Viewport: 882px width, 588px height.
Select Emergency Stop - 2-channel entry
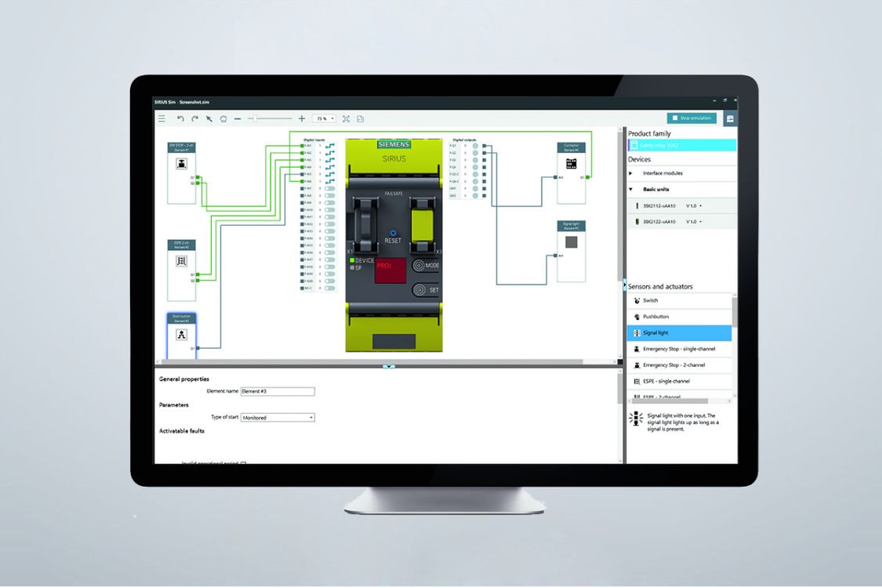point(680,365)
